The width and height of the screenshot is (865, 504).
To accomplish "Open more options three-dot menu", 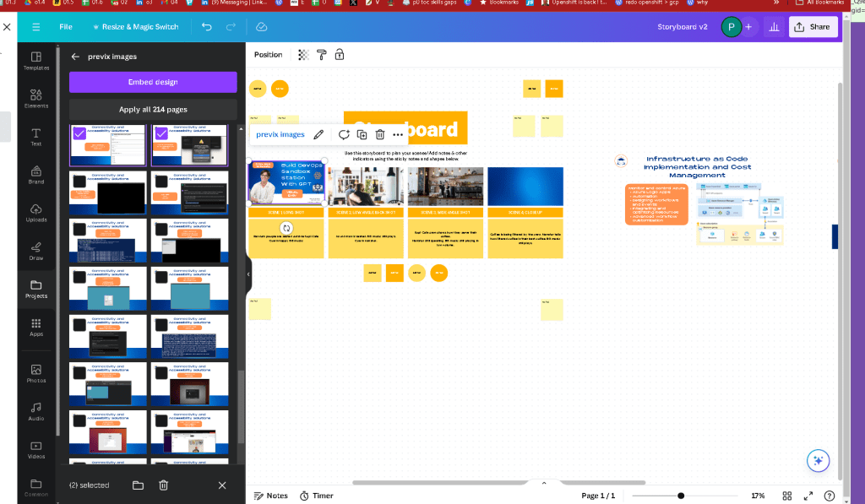I will pos(398,134).
